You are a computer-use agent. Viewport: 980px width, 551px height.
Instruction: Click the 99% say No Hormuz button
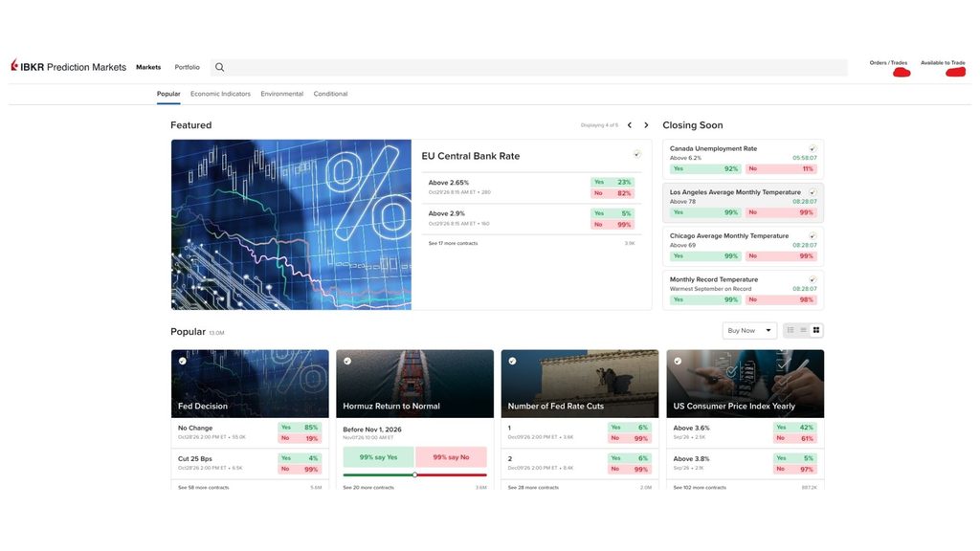point(452,456)
